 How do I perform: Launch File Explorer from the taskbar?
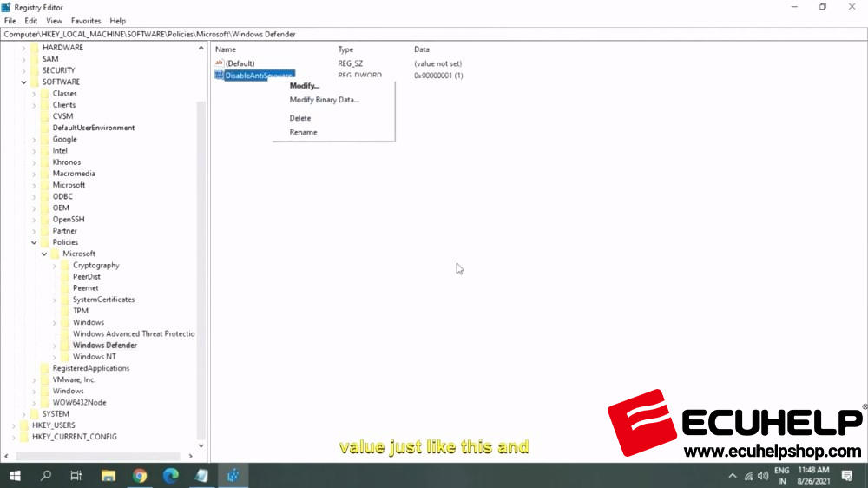tap(108, 475)
